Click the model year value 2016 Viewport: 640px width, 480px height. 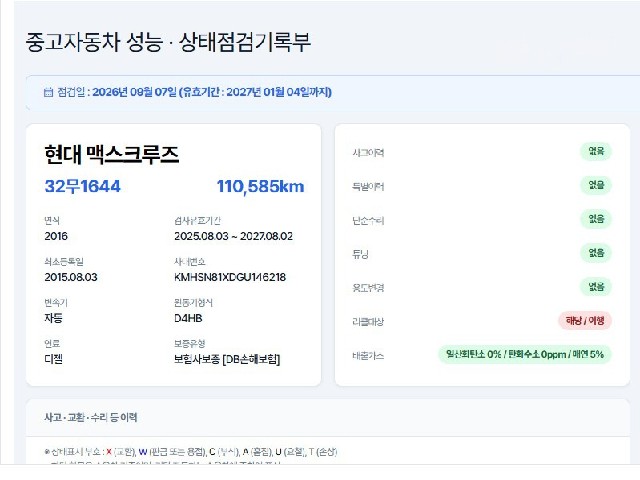coord(56,236)
